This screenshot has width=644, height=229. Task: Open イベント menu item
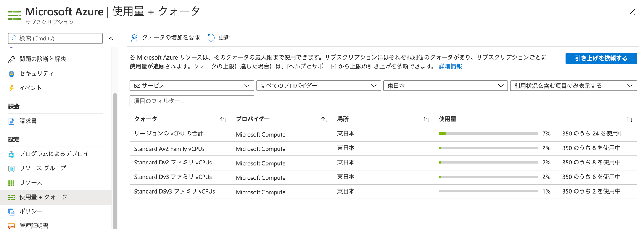[x=31, y=88]
